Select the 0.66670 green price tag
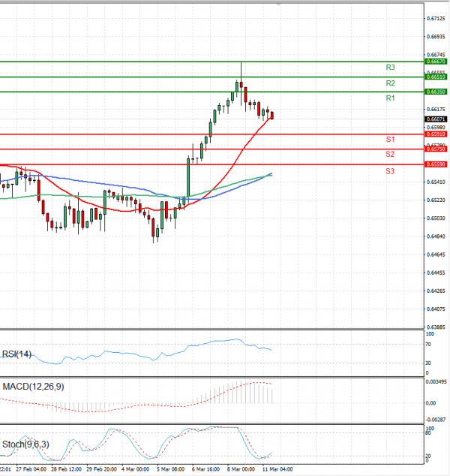This screenshot has width=450, height=476. tap(435, 62)
